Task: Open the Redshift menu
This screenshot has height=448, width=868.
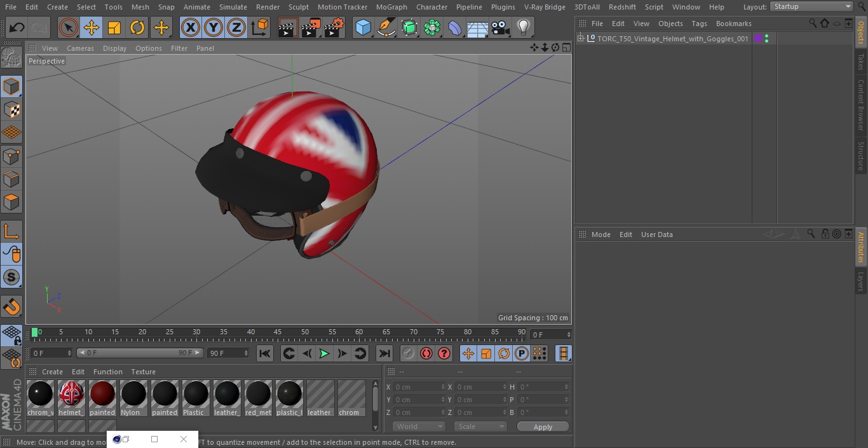Action: pos(622,7)
